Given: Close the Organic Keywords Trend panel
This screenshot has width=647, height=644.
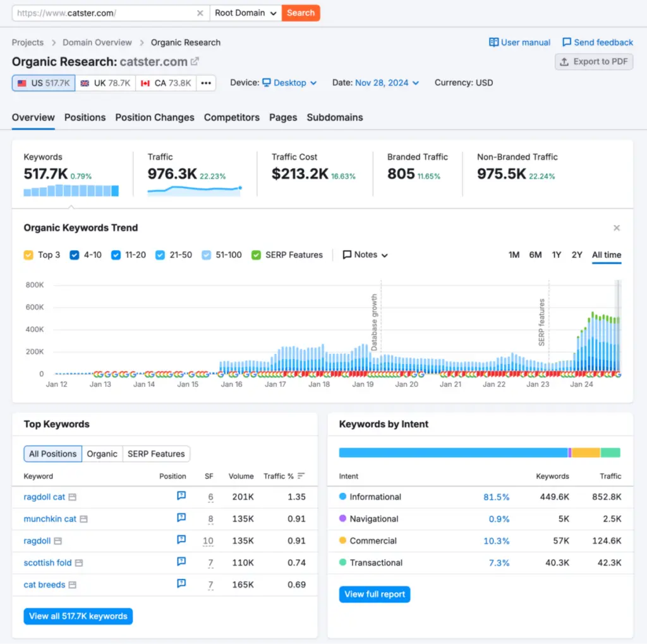Looking at the screenshot, I should 617,228.
